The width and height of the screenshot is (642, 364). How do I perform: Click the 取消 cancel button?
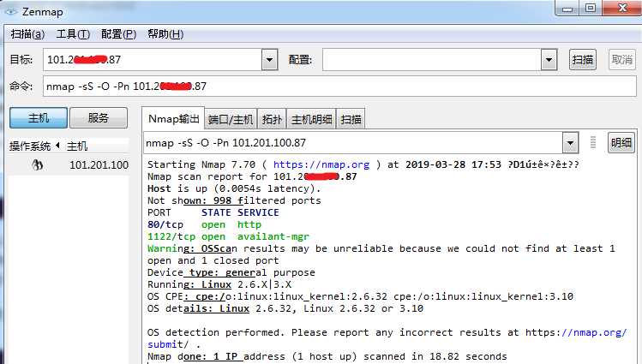[622, 60]
